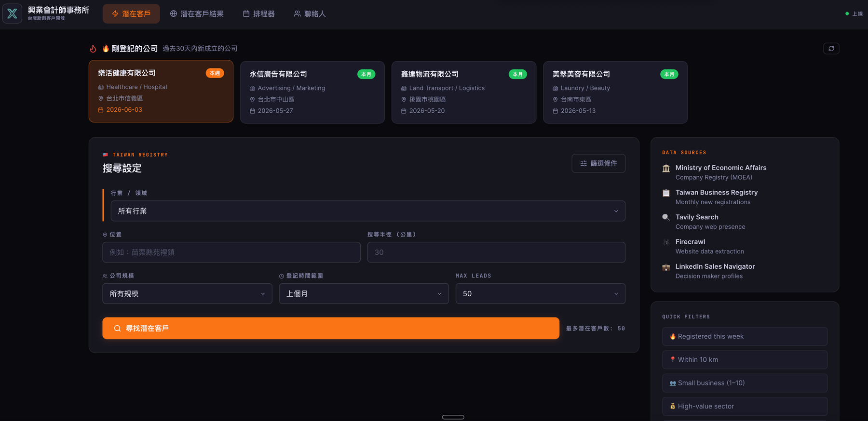The width and height of the screenshot is (868, 421).
Task: Expand 所有規模 company size dropdown
Action: coord(187,294)
